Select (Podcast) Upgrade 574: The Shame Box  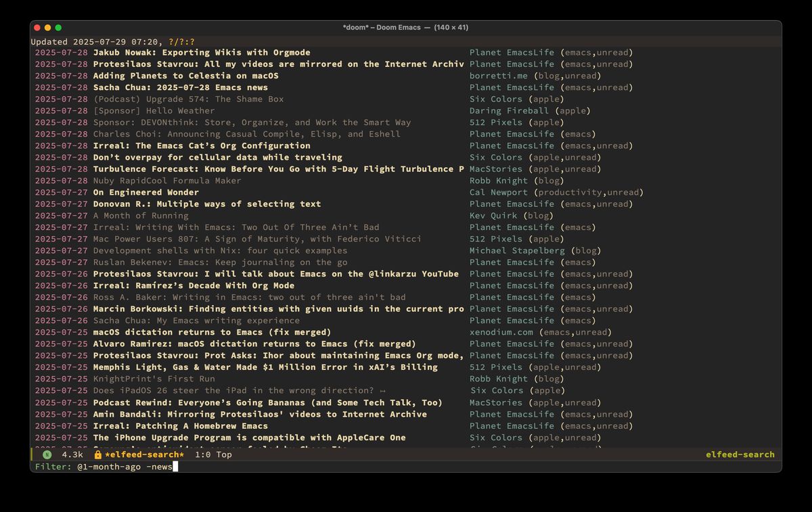pyautogui.click(x=188, y=99)
